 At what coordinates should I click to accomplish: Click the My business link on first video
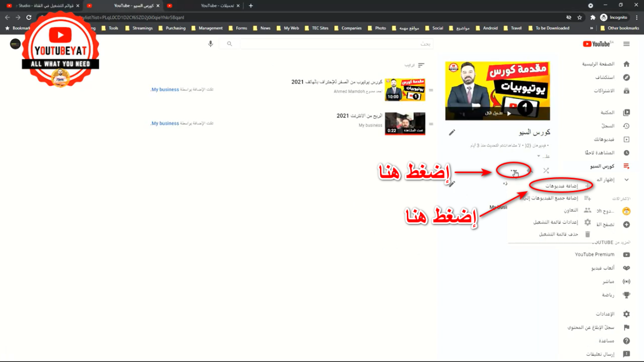[165, 89]
